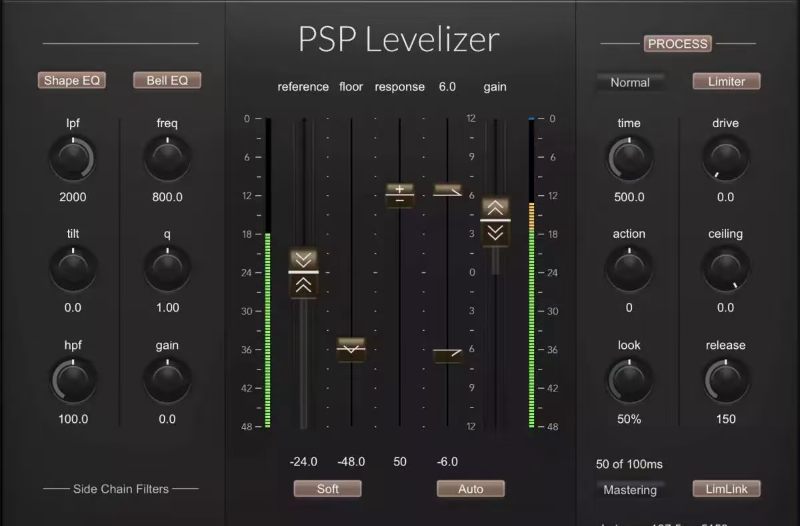Toggle the Bell EQ button
Screen dimensions: 800x526
167,80
